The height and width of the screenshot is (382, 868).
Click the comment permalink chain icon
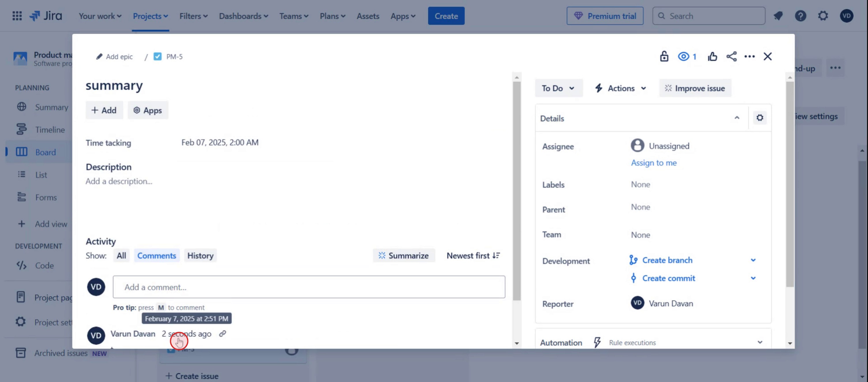point(222,334)
